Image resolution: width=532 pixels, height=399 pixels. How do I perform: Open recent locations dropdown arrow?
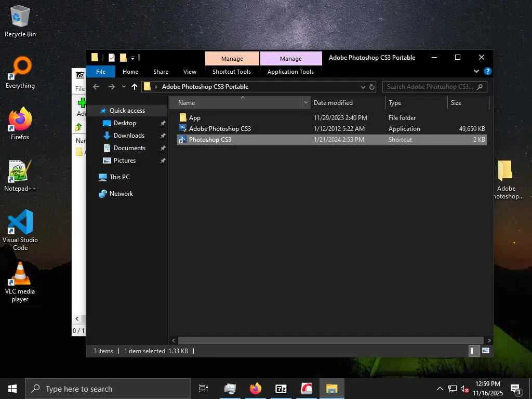[x=124, y=87]
